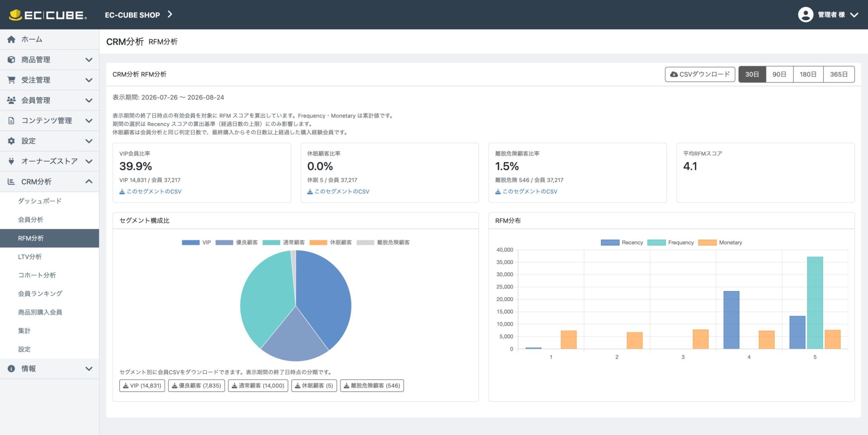Toggle 優良顧客 legend in pie chart
This screenshot has height=435, width=868.
(236, 243)
